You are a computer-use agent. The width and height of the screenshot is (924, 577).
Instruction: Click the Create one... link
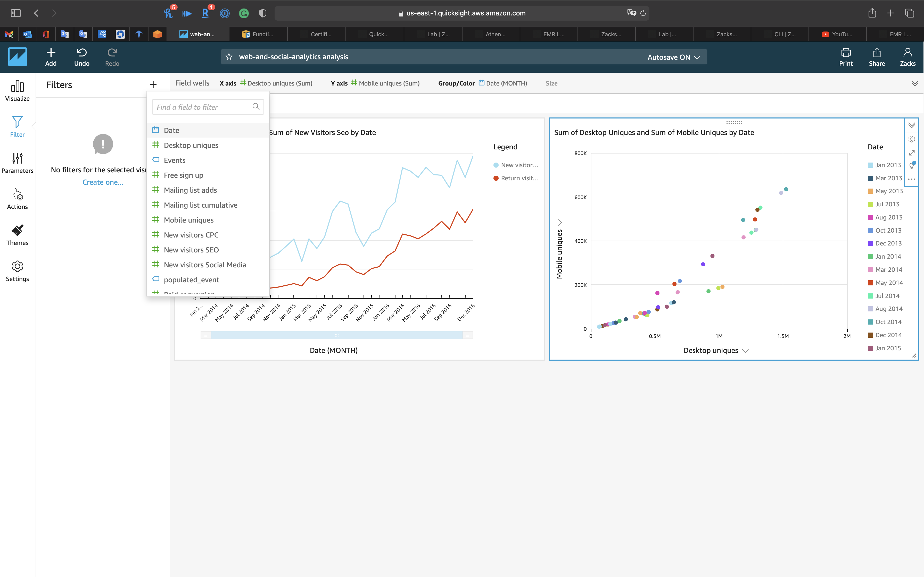103,182
